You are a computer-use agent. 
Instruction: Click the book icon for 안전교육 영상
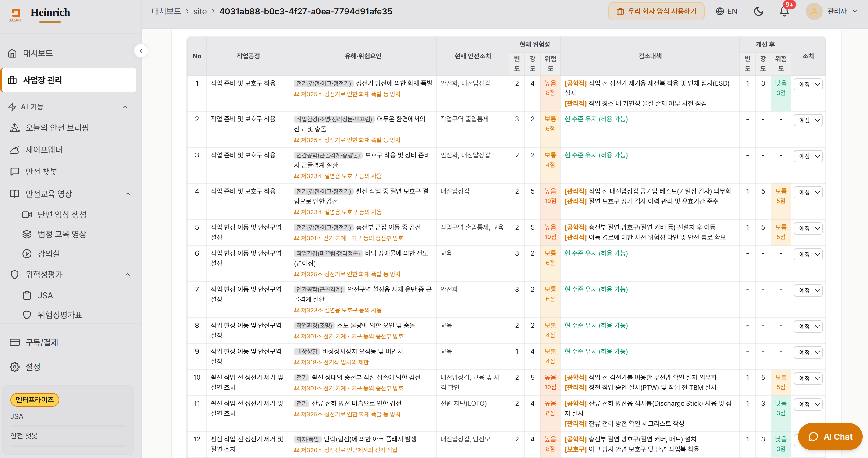(14, 194)
